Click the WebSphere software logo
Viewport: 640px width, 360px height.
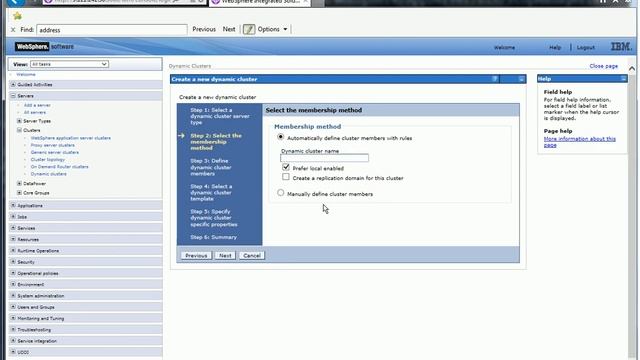44,47
